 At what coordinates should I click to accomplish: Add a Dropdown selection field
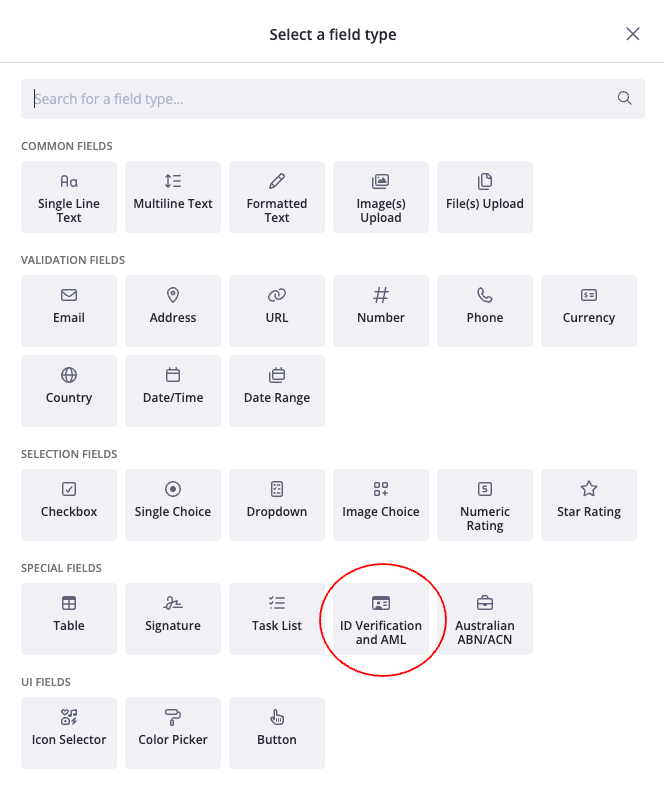(277, 505)
